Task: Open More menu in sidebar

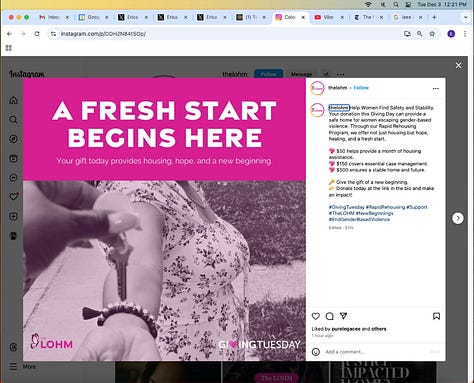Action: 23,367
